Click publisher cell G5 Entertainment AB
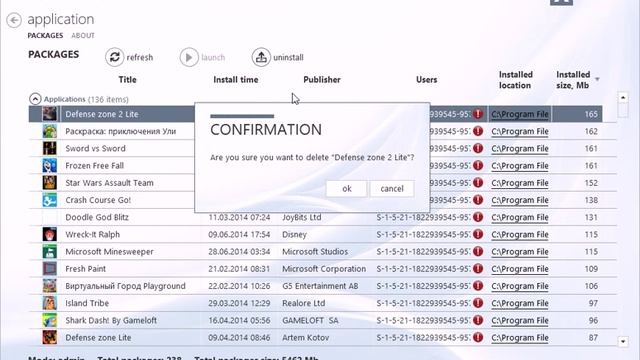The width and height of the screenshot is (640, 360). coord(320,286)
